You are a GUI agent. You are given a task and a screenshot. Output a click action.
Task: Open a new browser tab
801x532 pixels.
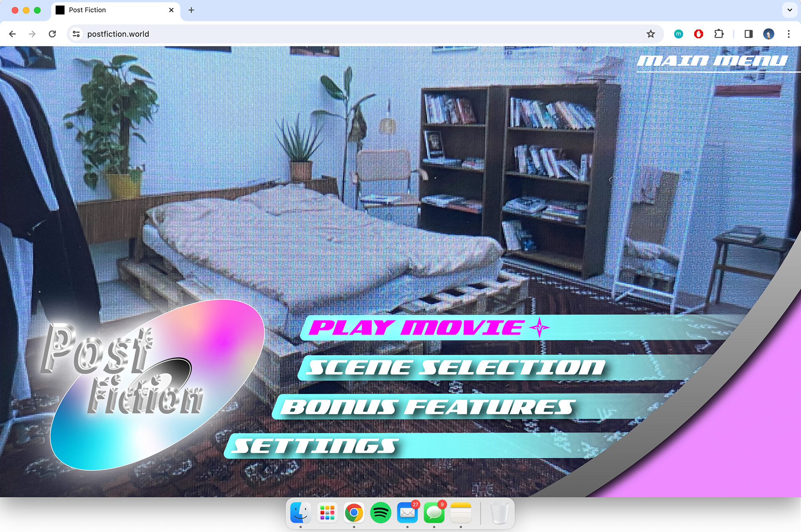click(x=191, y=10)
